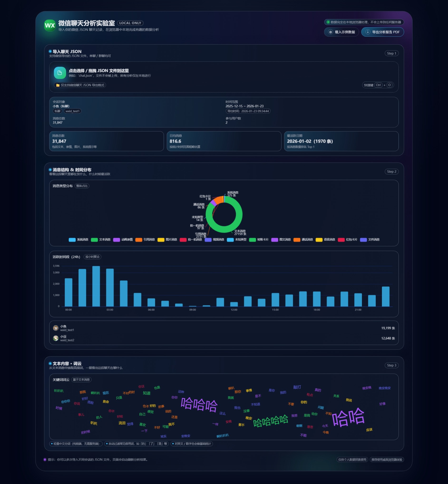
Task: Click the green WX app logo
Action: 50,25
